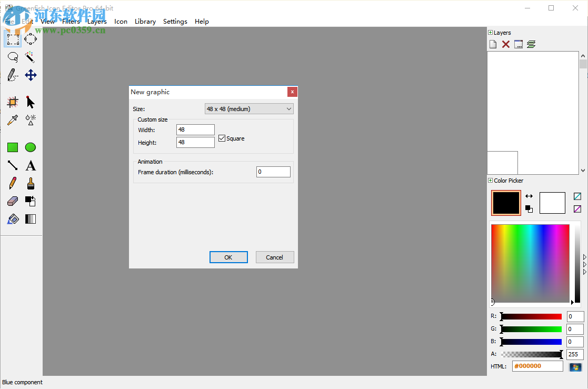Edit the Frame duration input field
588x389 pixels.
tap(273, 171)
